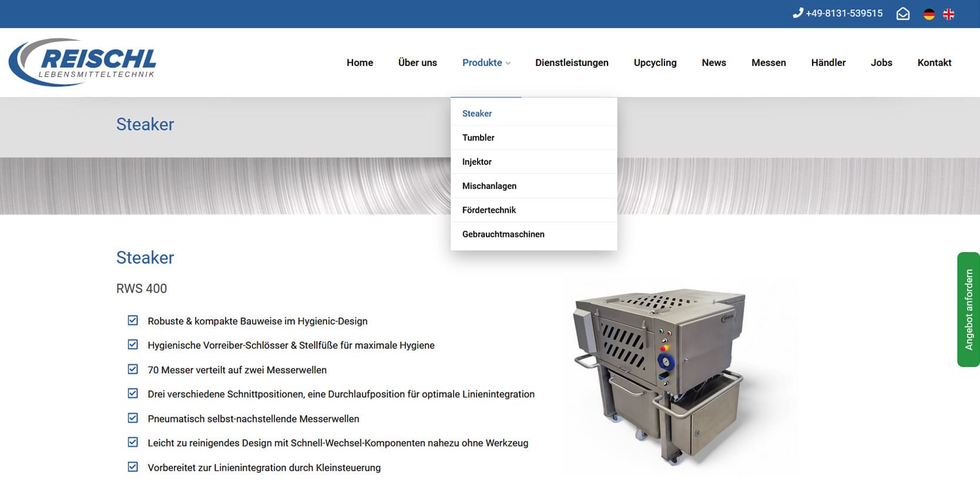Screen dimensions: 980x499
Task: Collapse the Produkte dropdown chevron
Action: (x=508, y=63)
